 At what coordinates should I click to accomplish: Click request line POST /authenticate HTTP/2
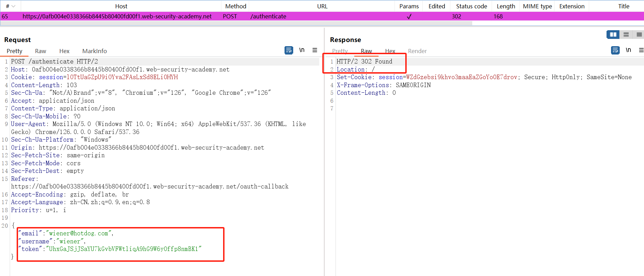pyautogui.click(x=54, y=61)
